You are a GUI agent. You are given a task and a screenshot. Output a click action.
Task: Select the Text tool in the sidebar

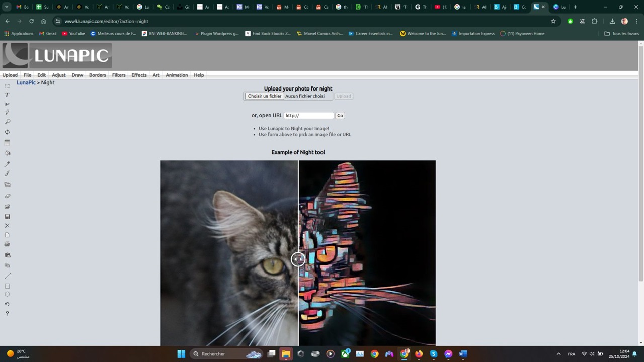[x=7, y=95]
